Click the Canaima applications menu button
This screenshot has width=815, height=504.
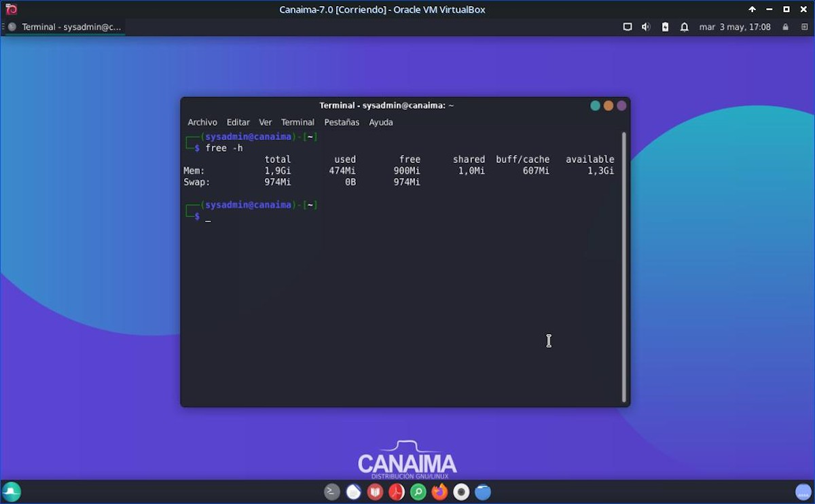click(12, 492)
